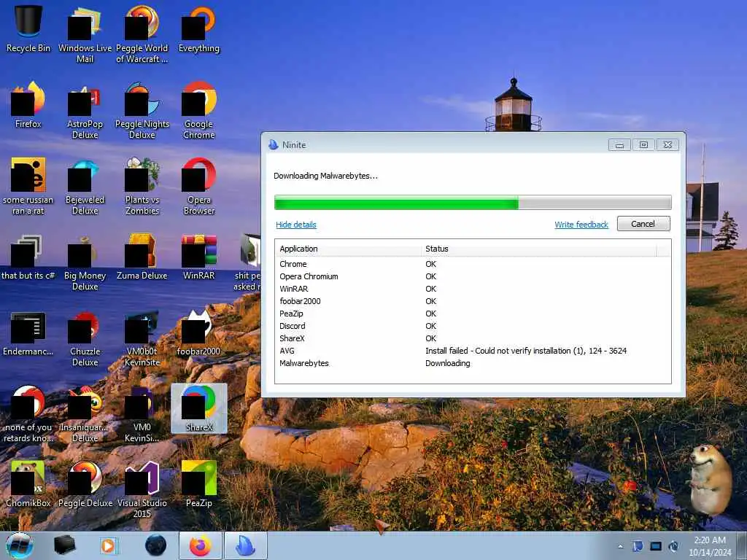Click the Malwarebytes 'Downloading' status
747x560 pixels.
[x=447, y=363]
